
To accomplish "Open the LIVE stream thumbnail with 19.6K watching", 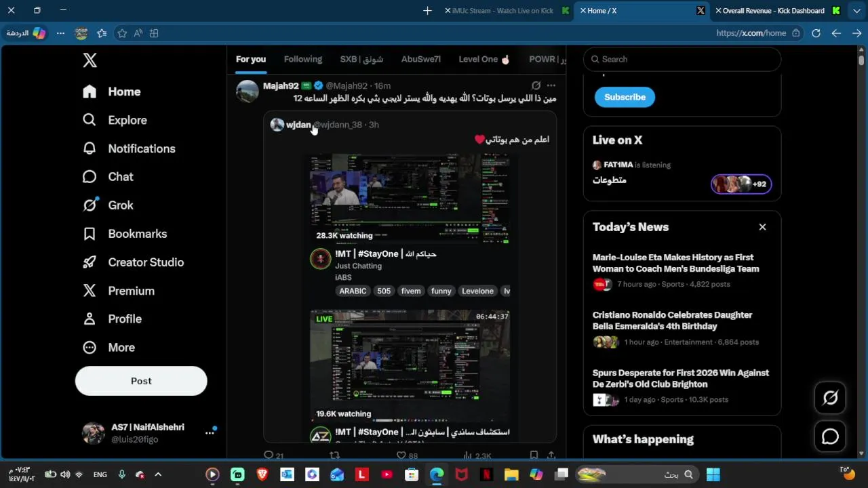I will click(410, 367).
